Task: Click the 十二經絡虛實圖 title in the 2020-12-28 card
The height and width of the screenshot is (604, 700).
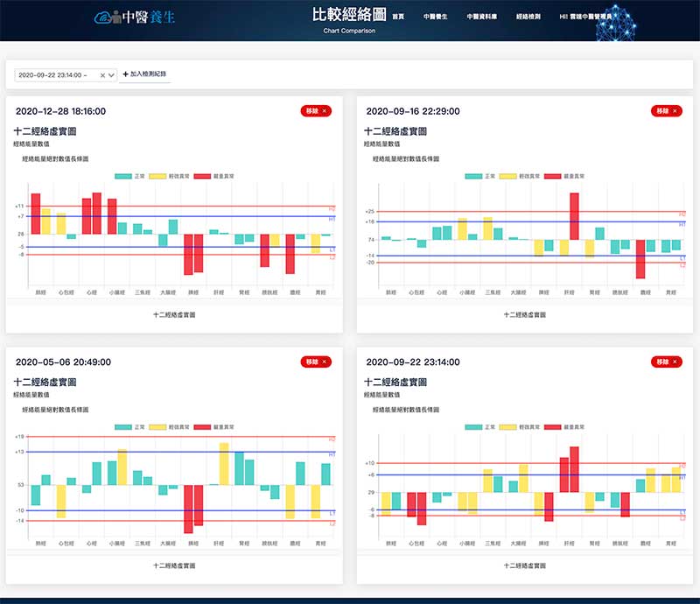Action: 45,131
